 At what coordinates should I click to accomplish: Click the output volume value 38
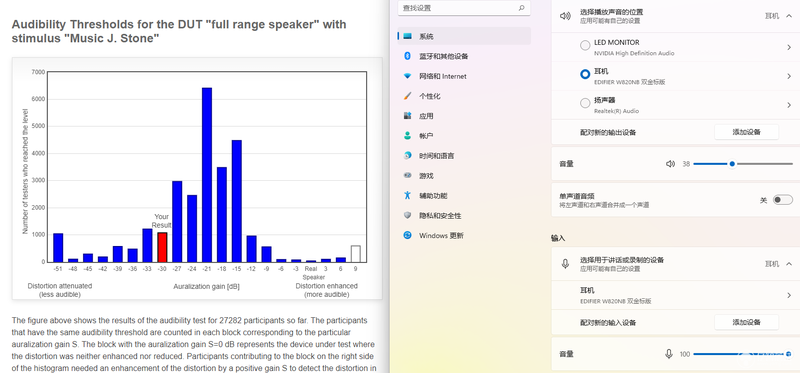686,164
